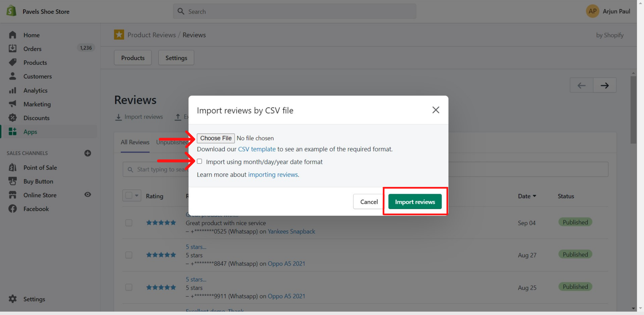Select the Products tag icon in sidebar

point(13,62)
